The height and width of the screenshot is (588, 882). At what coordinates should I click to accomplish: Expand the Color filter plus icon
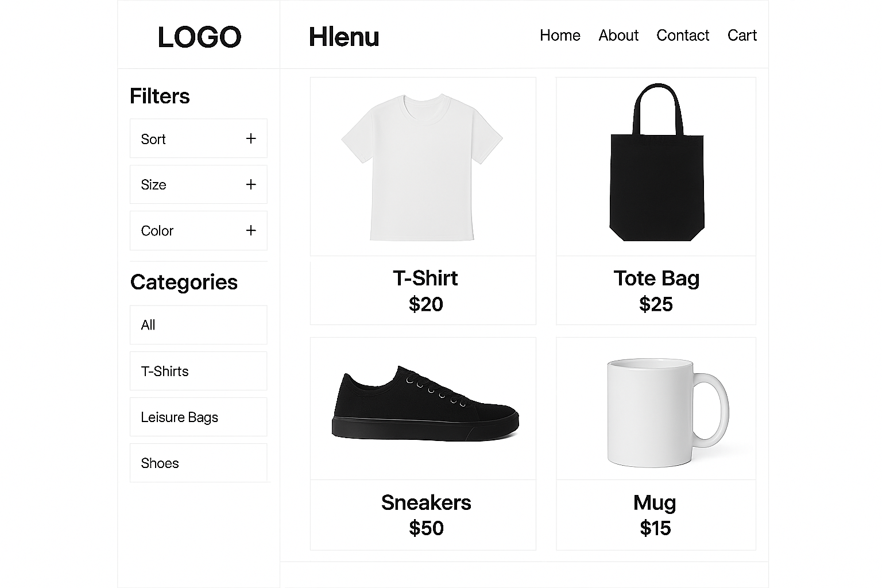point(251,230)
